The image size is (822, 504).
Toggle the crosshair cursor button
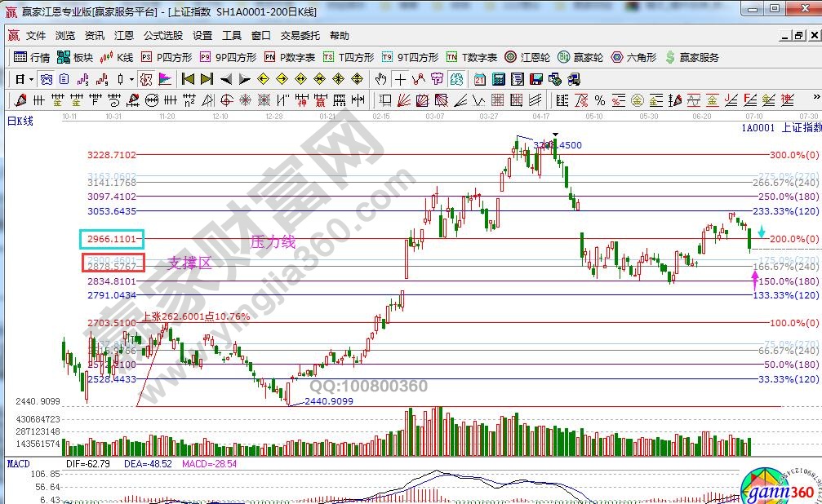point(400,79)
